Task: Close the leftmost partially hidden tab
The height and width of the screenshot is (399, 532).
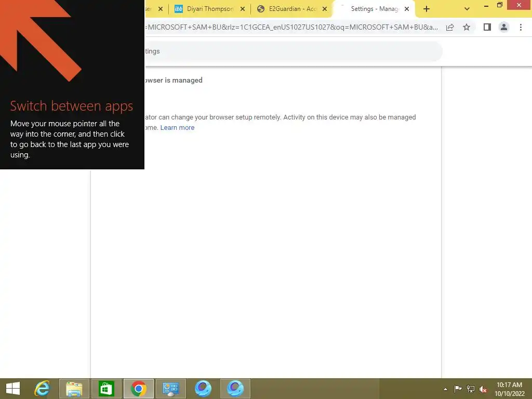Action: [161, 9]
